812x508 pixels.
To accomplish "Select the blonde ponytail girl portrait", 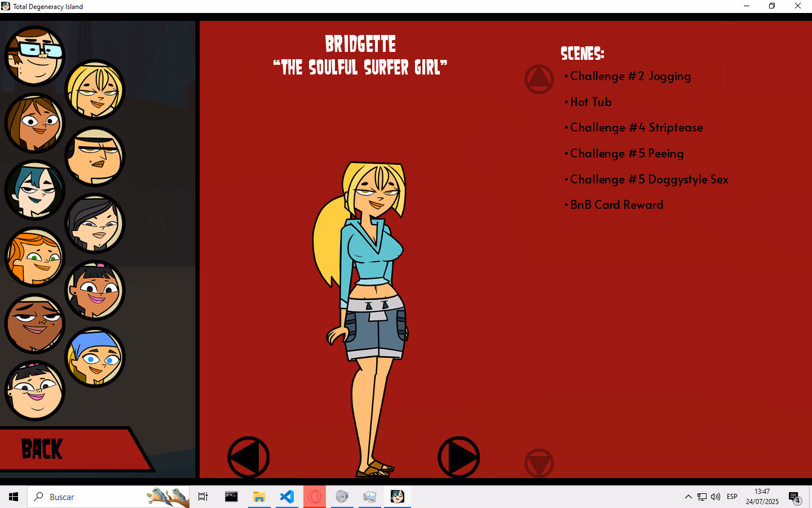I will click(95, 90).
